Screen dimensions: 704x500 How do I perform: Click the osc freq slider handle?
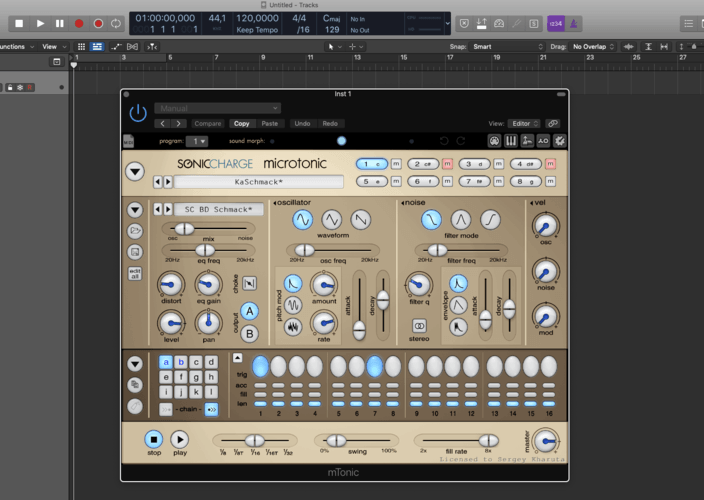click(x=304, y=250)
